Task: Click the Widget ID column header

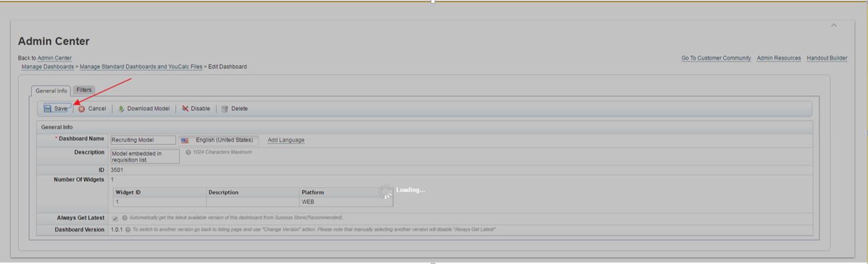Action: point(159,192)
